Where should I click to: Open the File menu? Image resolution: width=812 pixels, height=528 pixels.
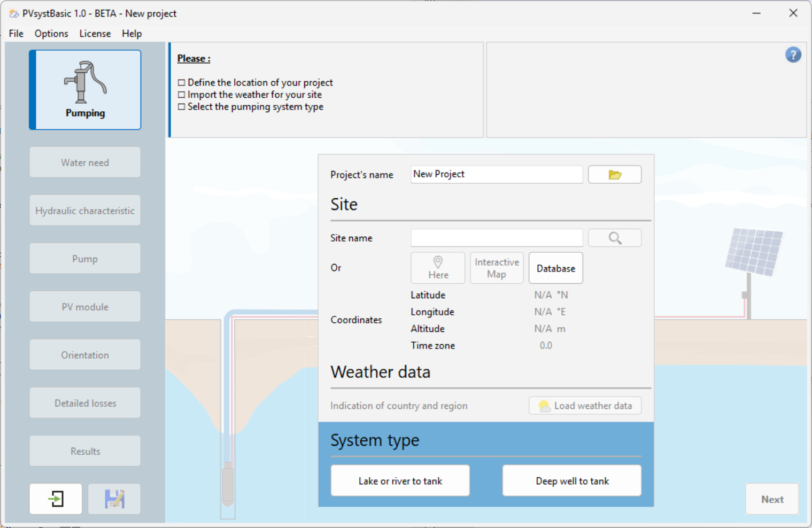(16, 33)
